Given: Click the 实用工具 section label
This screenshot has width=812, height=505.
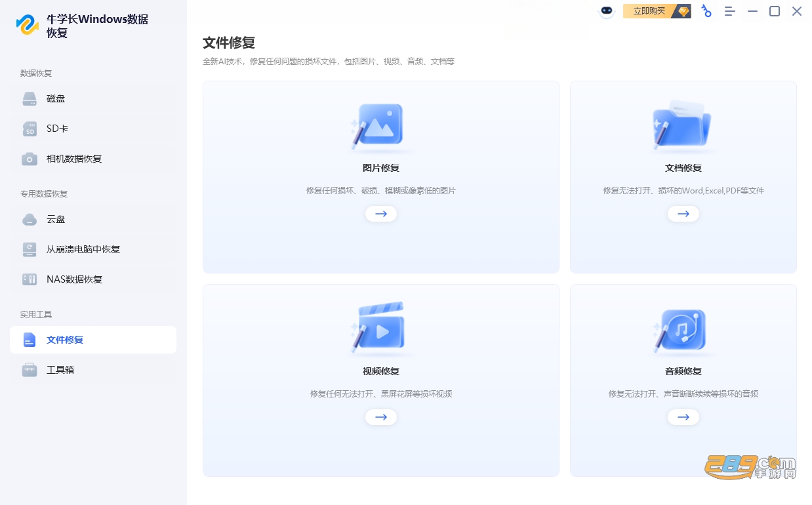Looking at the screenshot, I should 36,315.
